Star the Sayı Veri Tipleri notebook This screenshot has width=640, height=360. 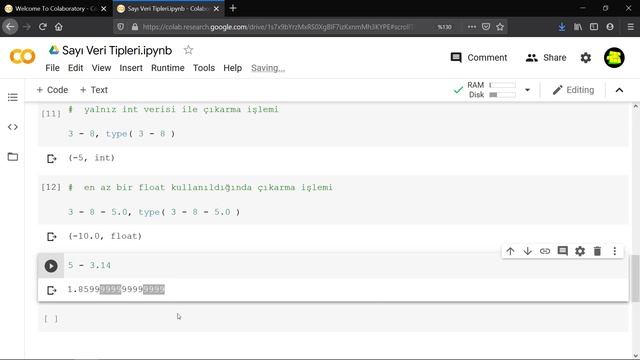[x=188, y=50]
